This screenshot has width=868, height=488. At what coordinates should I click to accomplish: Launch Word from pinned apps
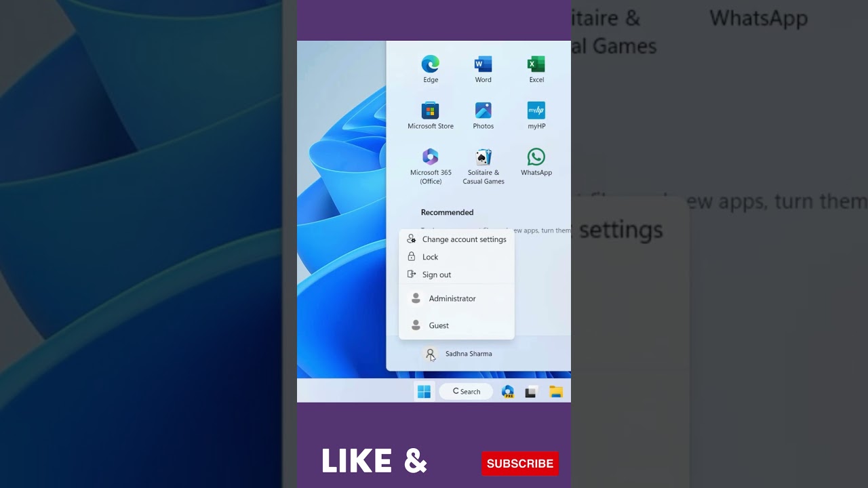[483, 69]
